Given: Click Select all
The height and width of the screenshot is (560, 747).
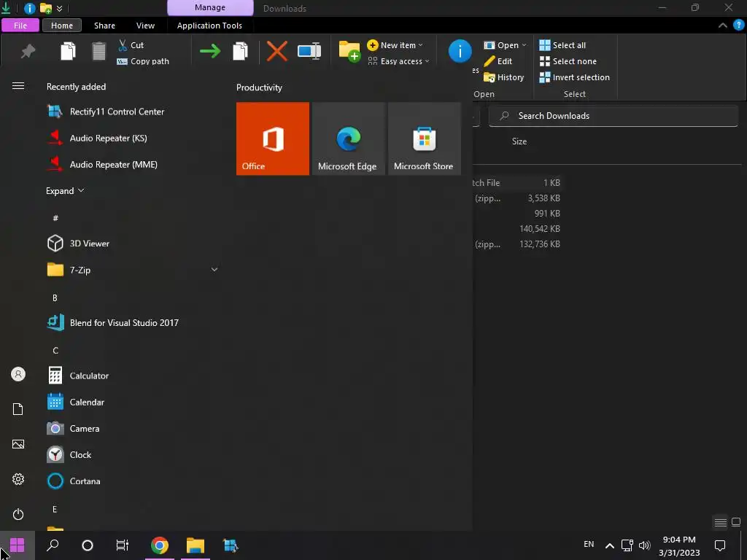Looking at the screenshot, I should click(562, 45).
